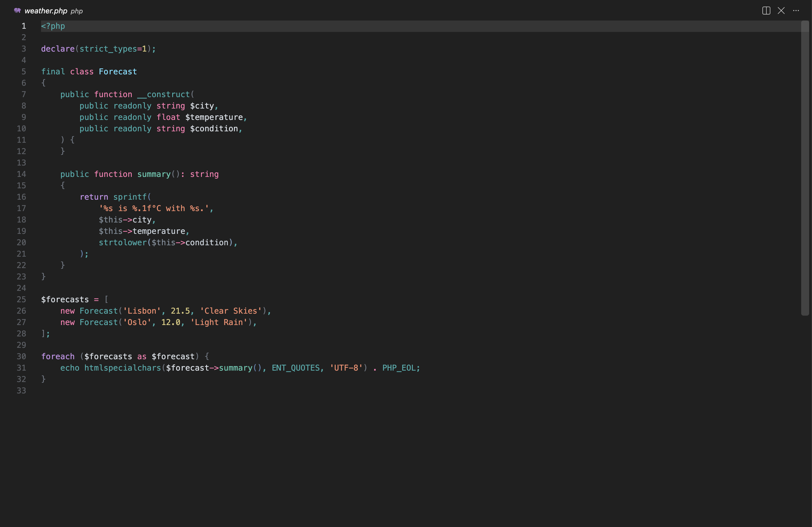Click '$temperature' parameter on line 9

(214, 117)
